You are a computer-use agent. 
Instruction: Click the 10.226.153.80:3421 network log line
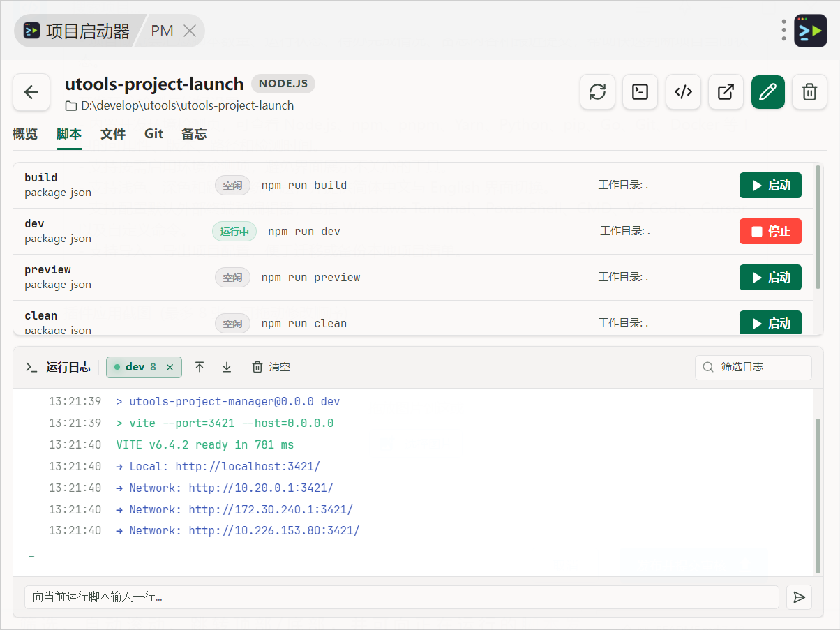(238, 531)
